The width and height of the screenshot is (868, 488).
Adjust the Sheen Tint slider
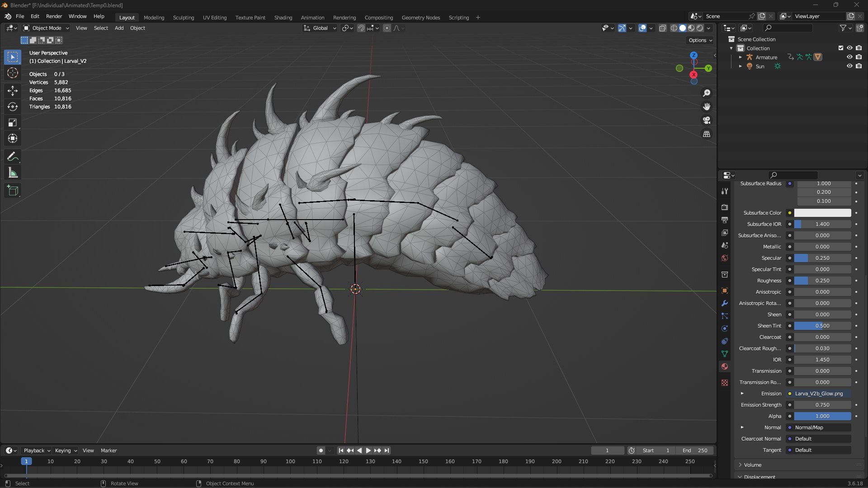[x=822, y=326]
